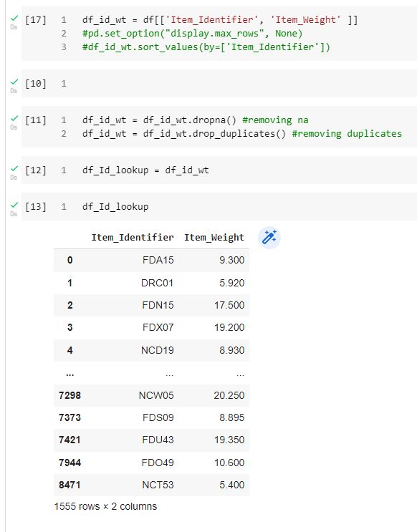Click the Item_Identifier column header
The height and width of the screenshot is (532, 417).
pyautogui.click(x=133, y=238)
